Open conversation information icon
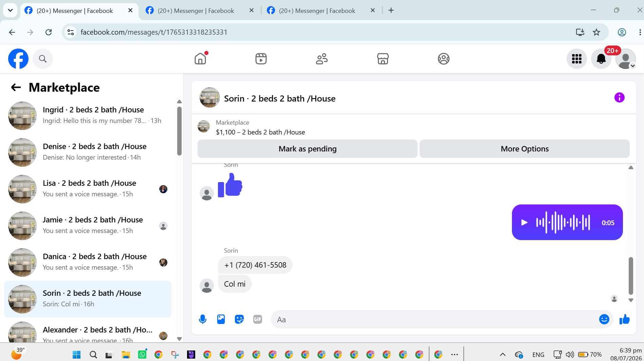The width and height of the screenshot is (644, 361). tap(620, 98)
